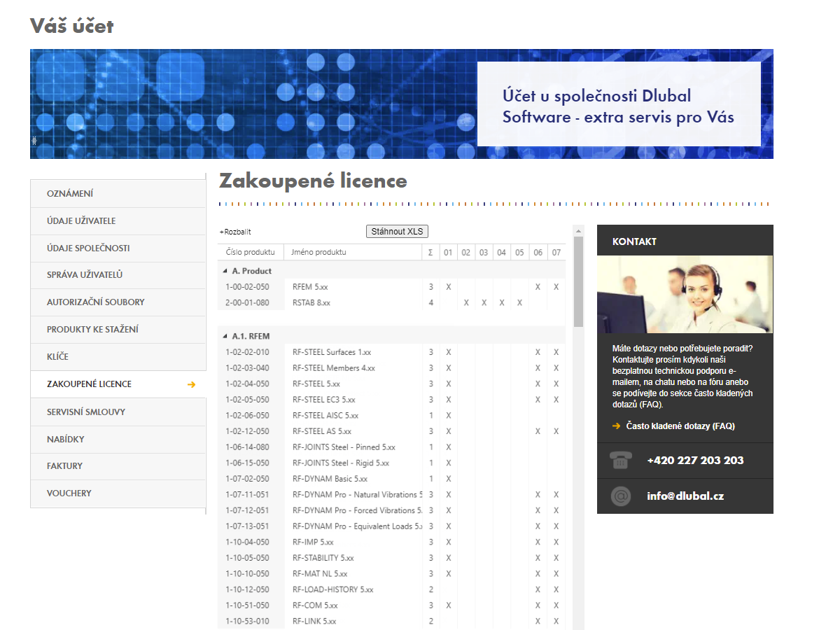Click the phone icon in contact panel
The width and height of the screenshot is (840, 630).
point(621,461)
